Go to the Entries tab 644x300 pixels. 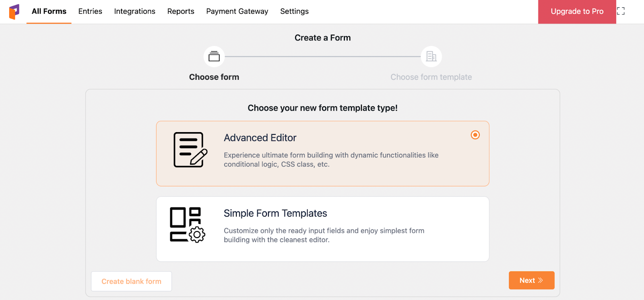coord(90,12)
